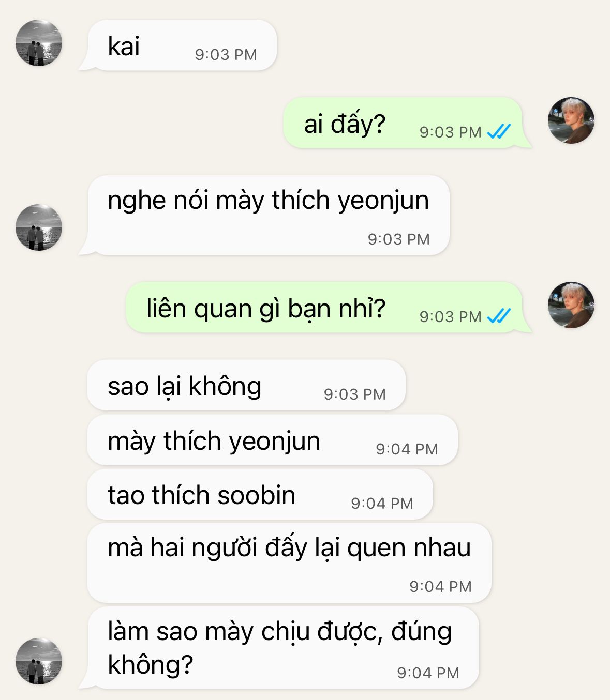Click the double-check icon on 'liên quan gì bạn nhỉ?'
Image resolution: width=610 pixels, height=700 pixels.
point(499,316)
